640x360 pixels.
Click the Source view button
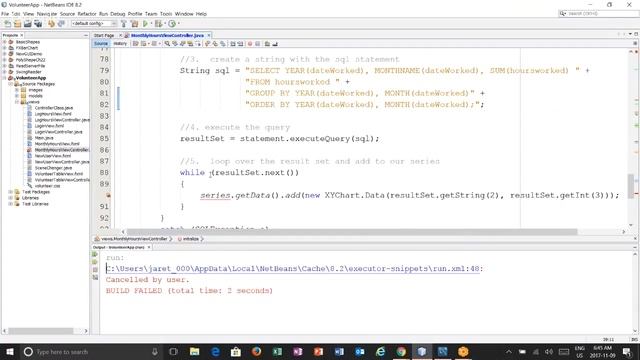(101, 44)
